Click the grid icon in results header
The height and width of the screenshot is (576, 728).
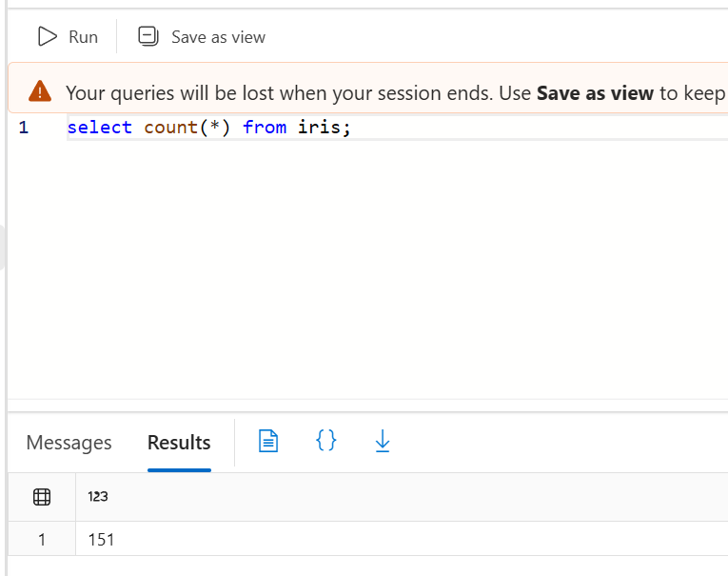pos(42,496)
